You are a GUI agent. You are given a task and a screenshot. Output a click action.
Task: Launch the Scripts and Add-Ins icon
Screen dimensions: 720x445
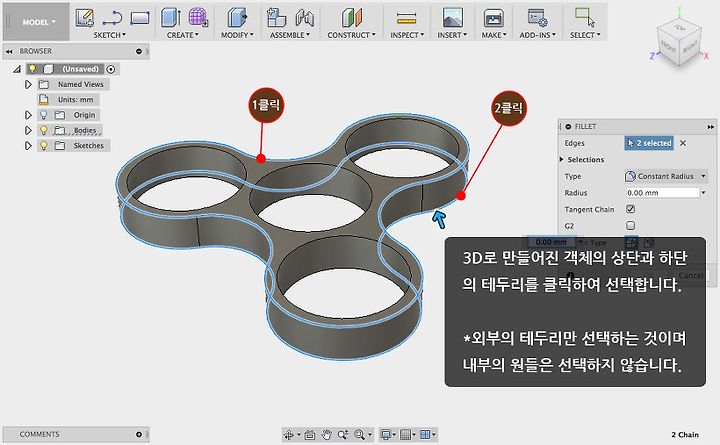pyautogui.click(x=537, y=17)
